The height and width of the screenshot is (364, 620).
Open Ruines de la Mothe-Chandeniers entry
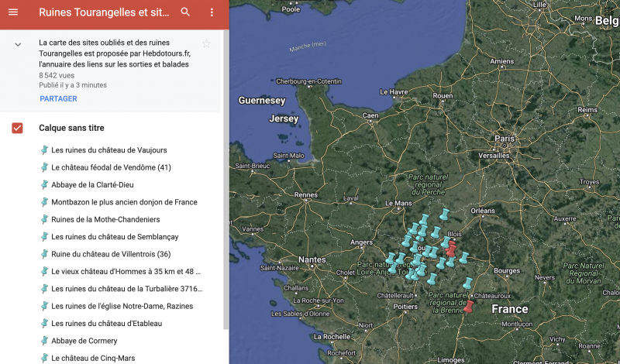click(x=105, y=219)
